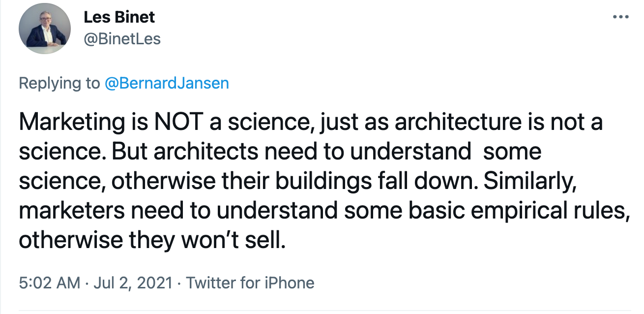Click the word "Similarly," in the tweet
Viewport: 644px width, 314px height.
pyautogui.click(x=532, y=183)
